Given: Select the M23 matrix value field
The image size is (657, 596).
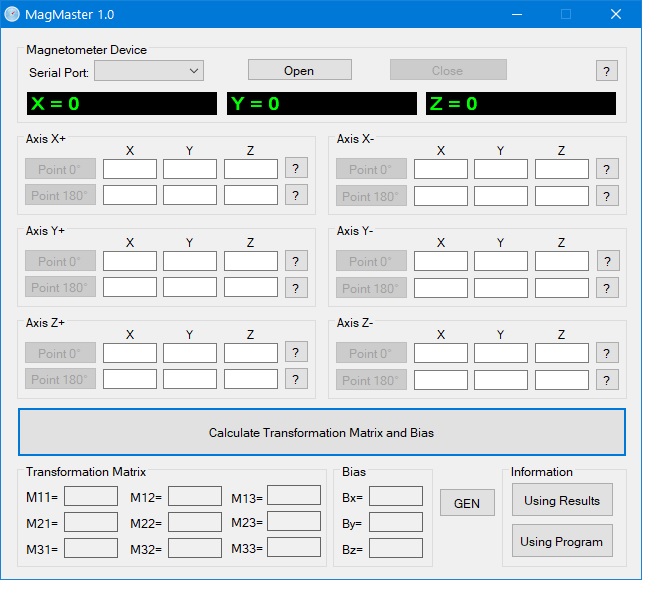Looking at the screenshot, I should coord(294,521).
